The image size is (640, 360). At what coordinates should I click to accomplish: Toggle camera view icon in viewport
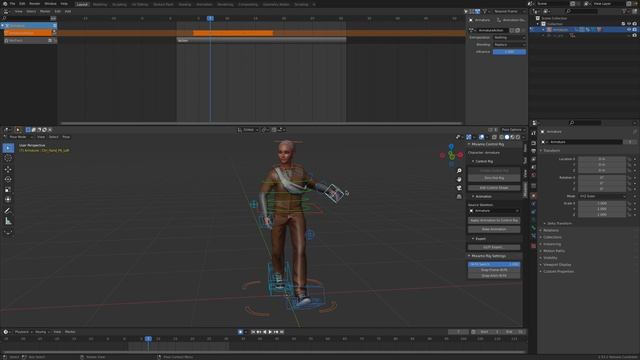459,188
